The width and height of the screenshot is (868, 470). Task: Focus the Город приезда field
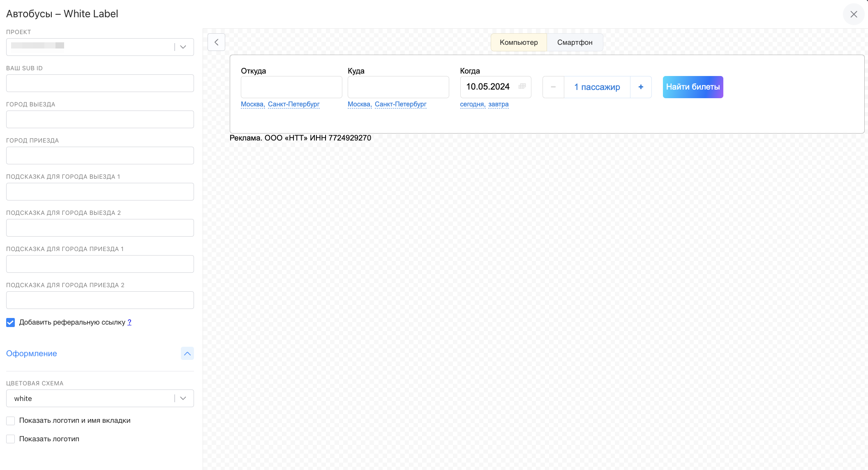pyautogui.click(x=100, y=155)
